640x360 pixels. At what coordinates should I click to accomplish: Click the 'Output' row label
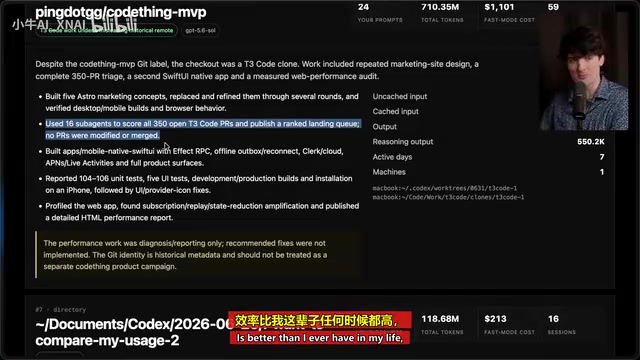point(384,127)
